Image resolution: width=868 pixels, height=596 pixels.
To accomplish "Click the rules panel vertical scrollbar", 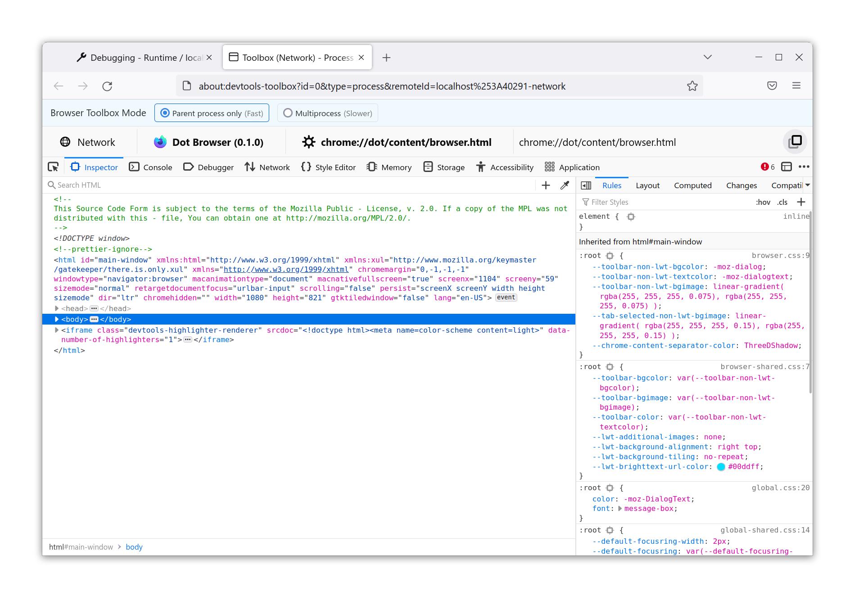I will 811,303.
